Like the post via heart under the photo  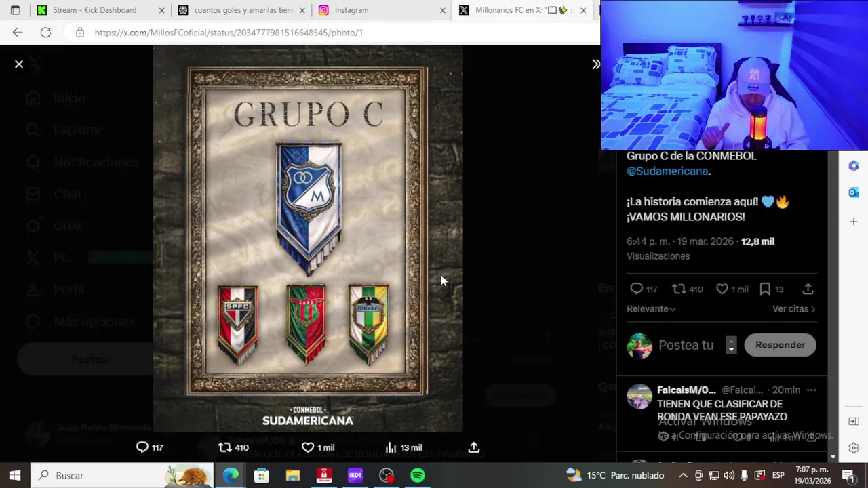(x=317, y=447)
